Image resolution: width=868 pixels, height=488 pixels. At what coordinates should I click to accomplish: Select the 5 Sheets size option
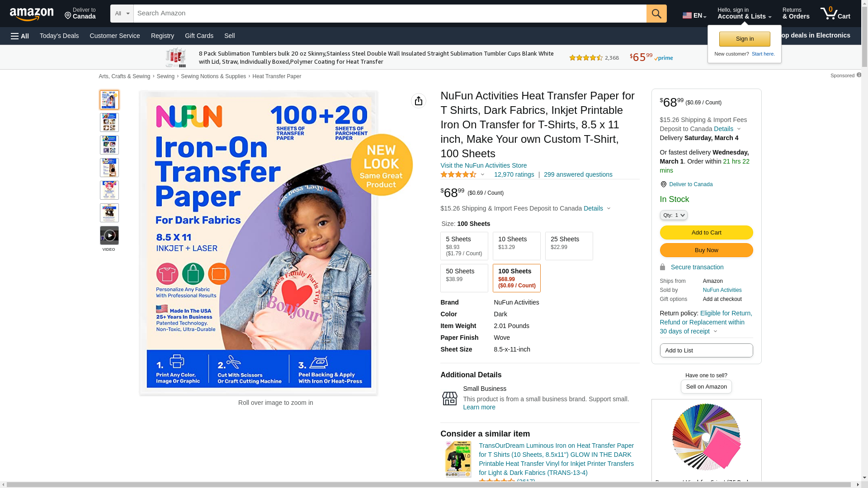click(464, 246)
